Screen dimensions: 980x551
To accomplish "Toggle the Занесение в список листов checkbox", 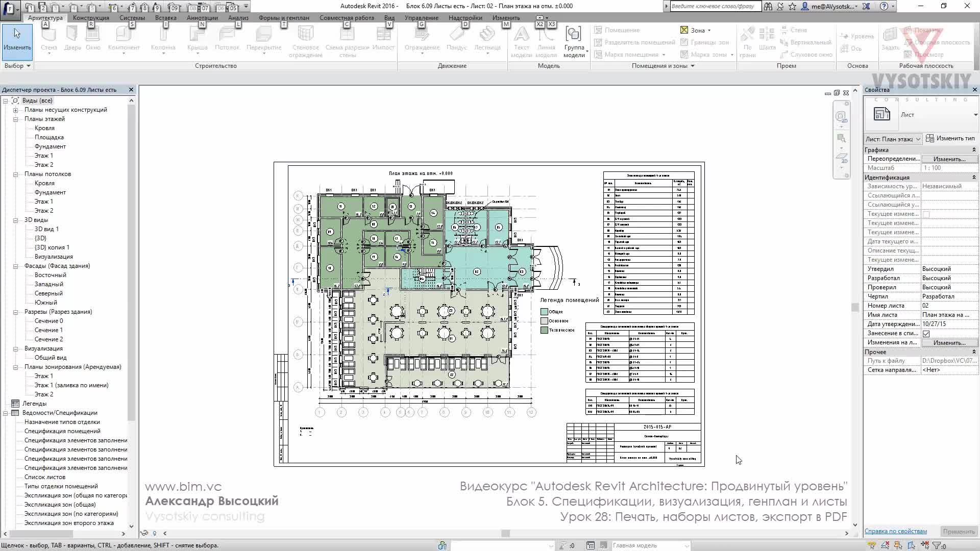I will 926,334.
